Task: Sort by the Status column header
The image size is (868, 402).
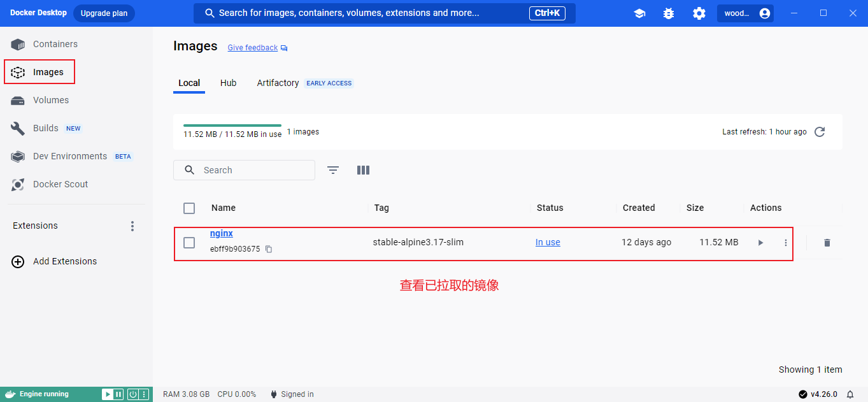Action: click(550, 208)
